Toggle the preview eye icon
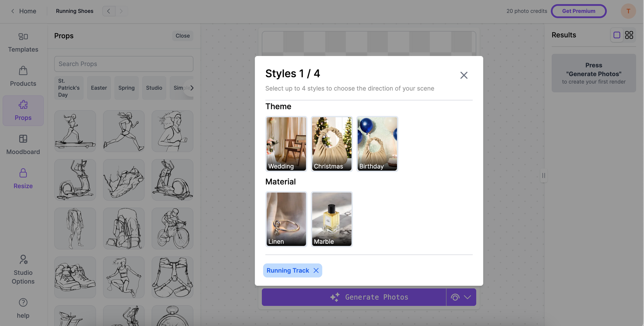 click(x=455, y=297)
